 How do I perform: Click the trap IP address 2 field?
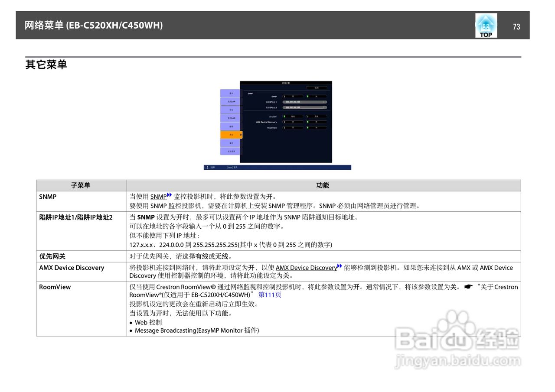tap(305, 107)
